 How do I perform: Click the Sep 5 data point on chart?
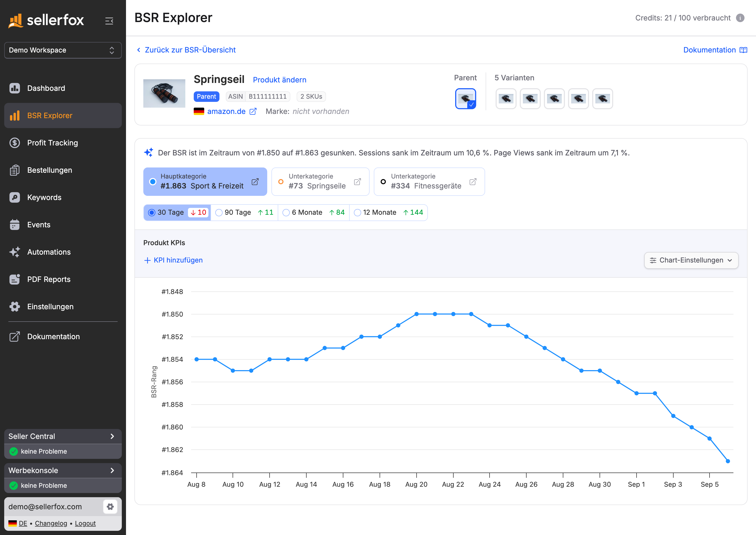click(710, 439)
